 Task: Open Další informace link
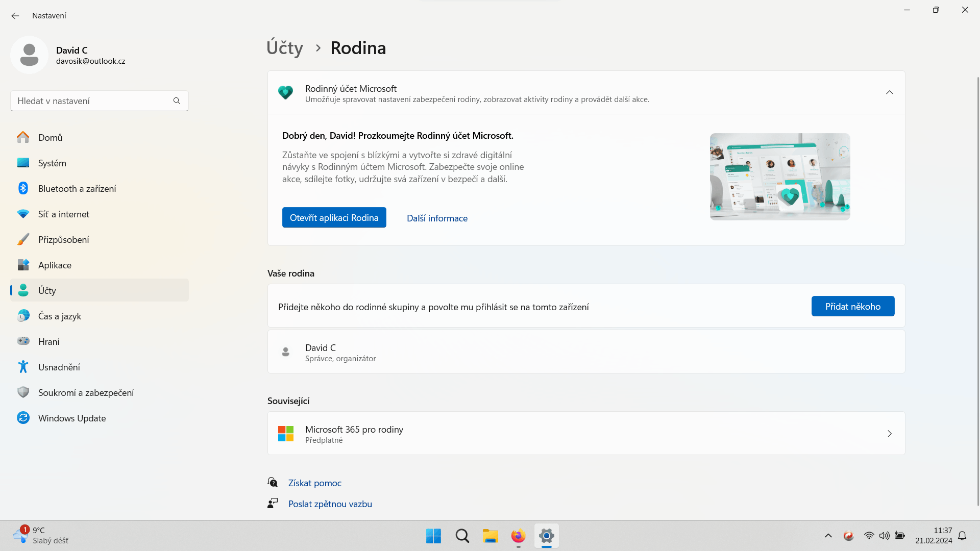(437, 218)
